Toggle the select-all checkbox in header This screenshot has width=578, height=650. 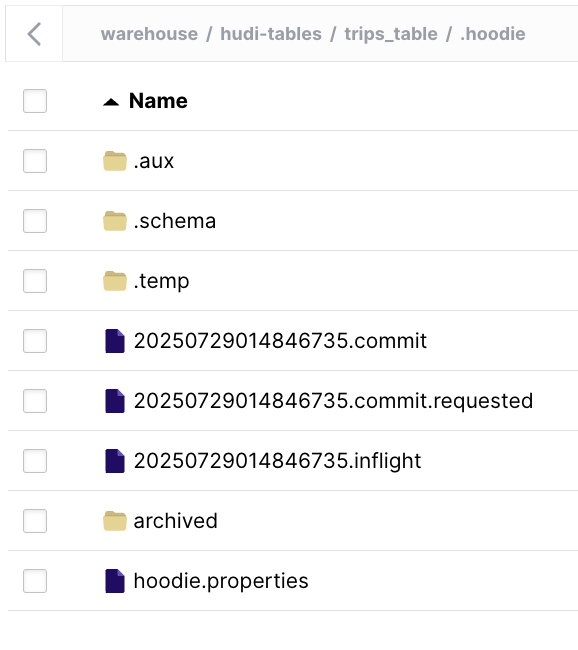click(x=35, y=101)
